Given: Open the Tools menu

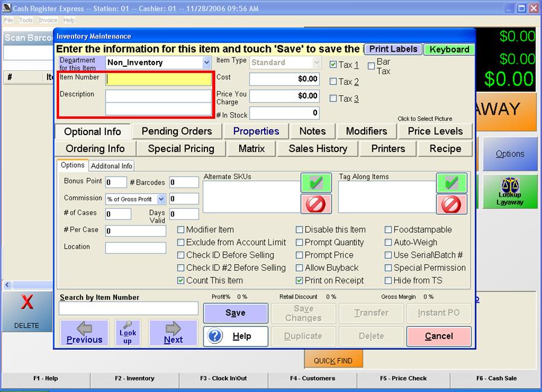Looking at the screenshot, I should [25, 20].
